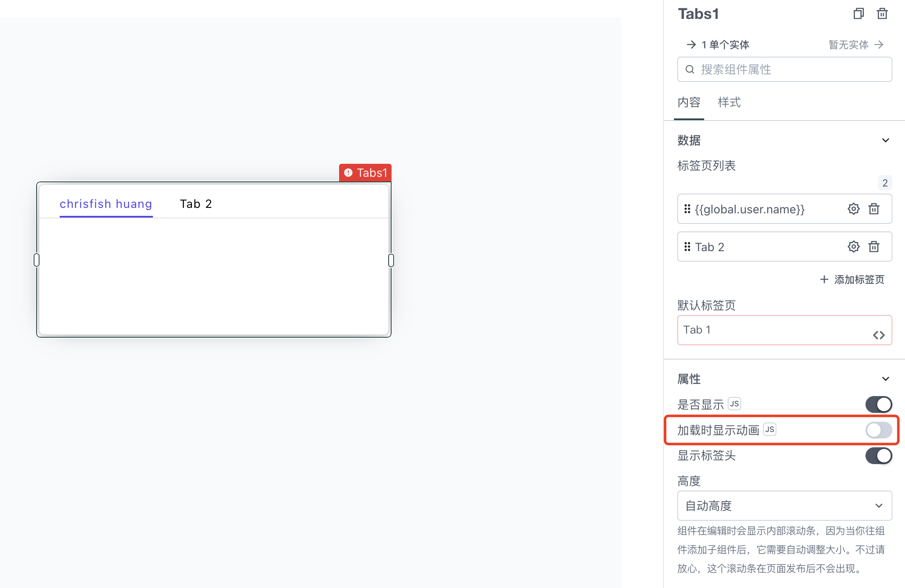Image resolution: width=905 pixels, height=588 pixels.
Task: Click the 标签页列表 label
Action: [706, 165]
